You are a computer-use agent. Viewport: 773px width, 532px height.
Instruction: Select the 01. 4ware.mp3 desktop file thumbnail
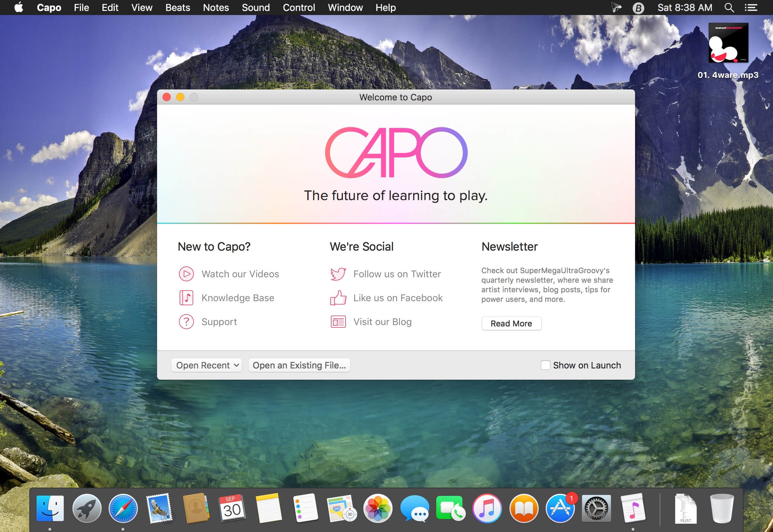(x=728, y=43)
